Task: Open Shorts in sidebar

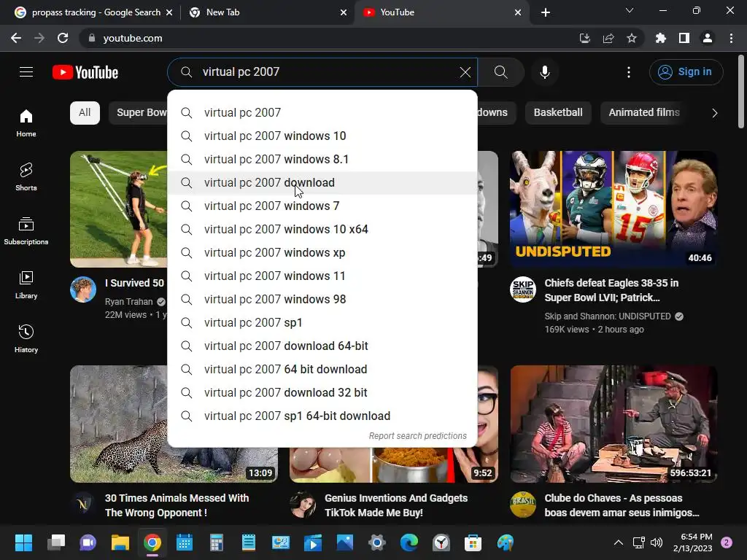Action: point(26,177)
